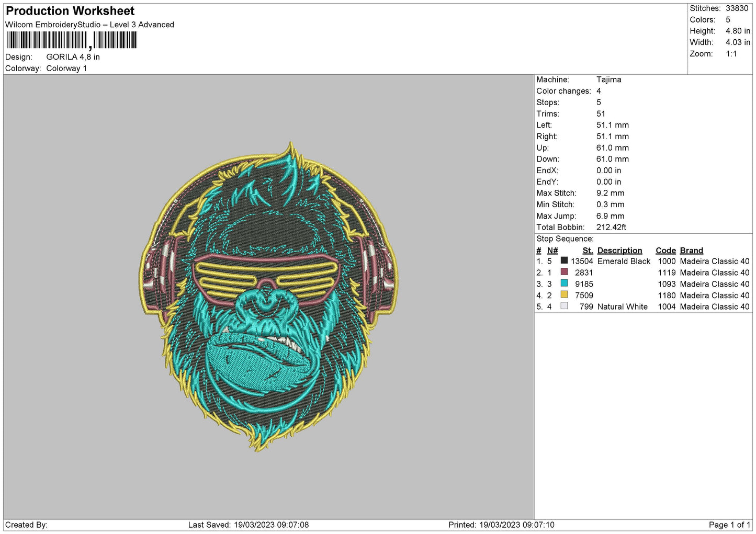Viewport: 756px width, 534px height.
Task: Click the Max Jump value '6.9 mm'
Action: pos(611,216)
